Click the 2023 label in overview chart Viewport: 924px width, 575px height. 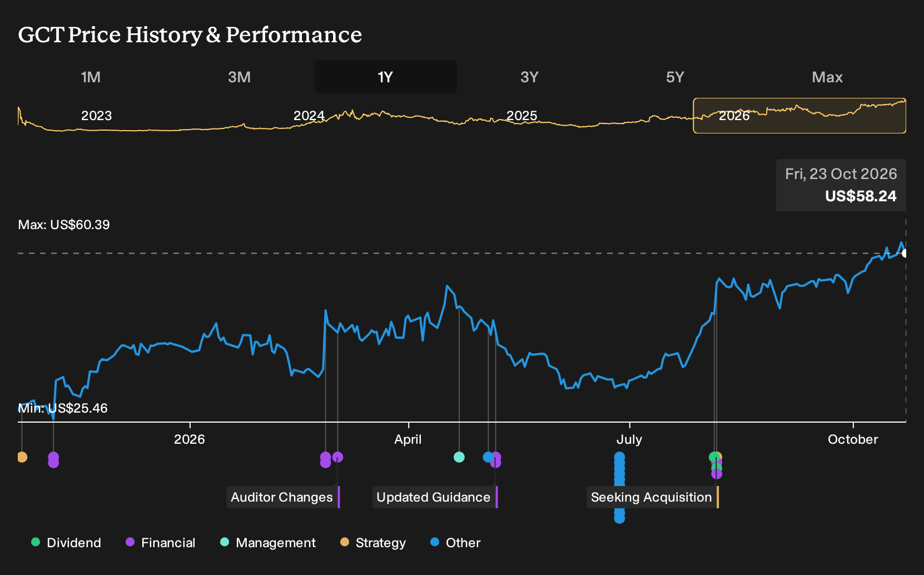point(97,116)
